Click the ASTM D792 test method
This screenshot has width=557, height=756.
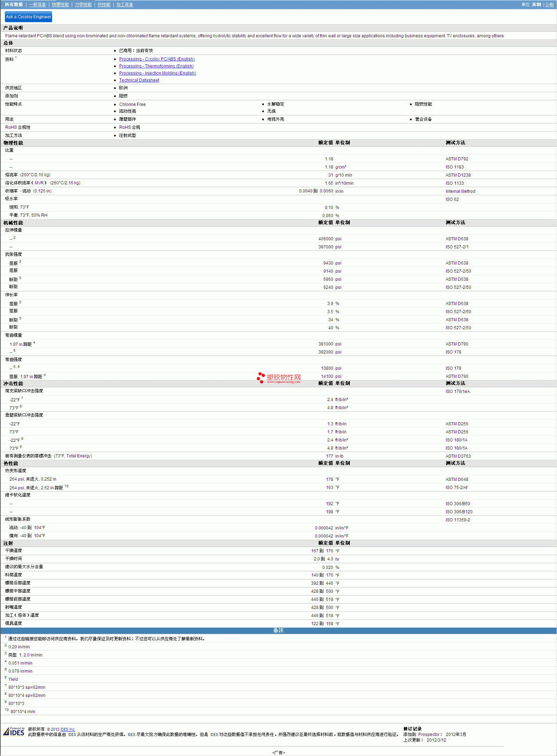pos(457,159)
